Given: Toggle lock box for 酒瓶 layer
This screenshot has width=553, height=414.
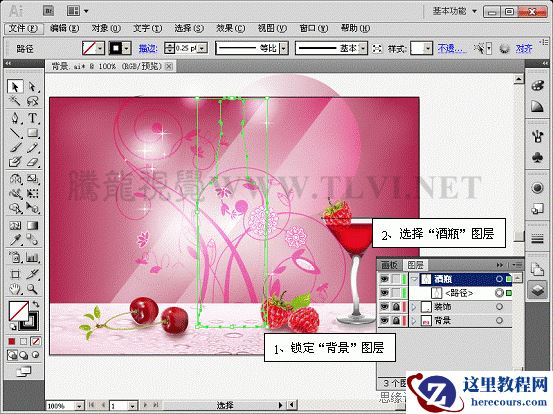Looking at the screenshot, I should pyautogui.click(x=396, y=279).
